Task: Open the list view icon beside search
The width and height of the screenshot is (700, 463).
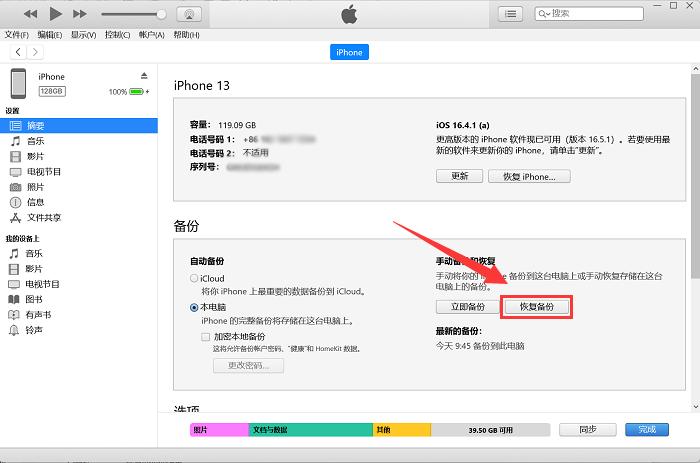Action: 511,15
